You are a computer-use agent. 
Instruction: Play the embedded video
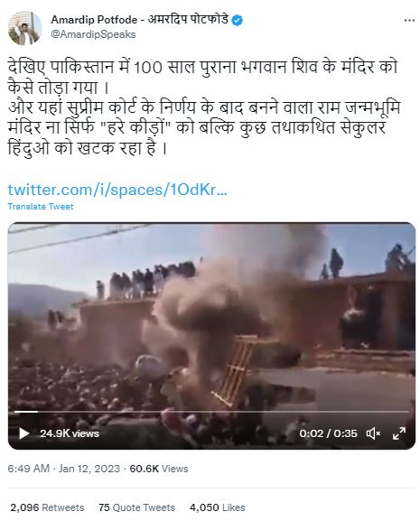point(23,433)
